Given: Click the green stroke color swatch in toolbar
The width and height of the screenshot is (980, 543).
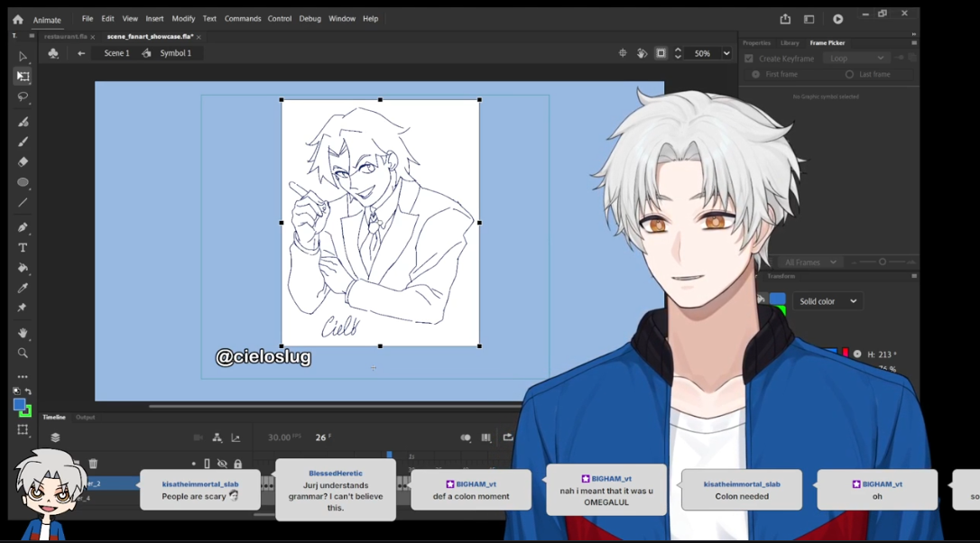Looking at the screenshot, I should (x=27, y=412).
